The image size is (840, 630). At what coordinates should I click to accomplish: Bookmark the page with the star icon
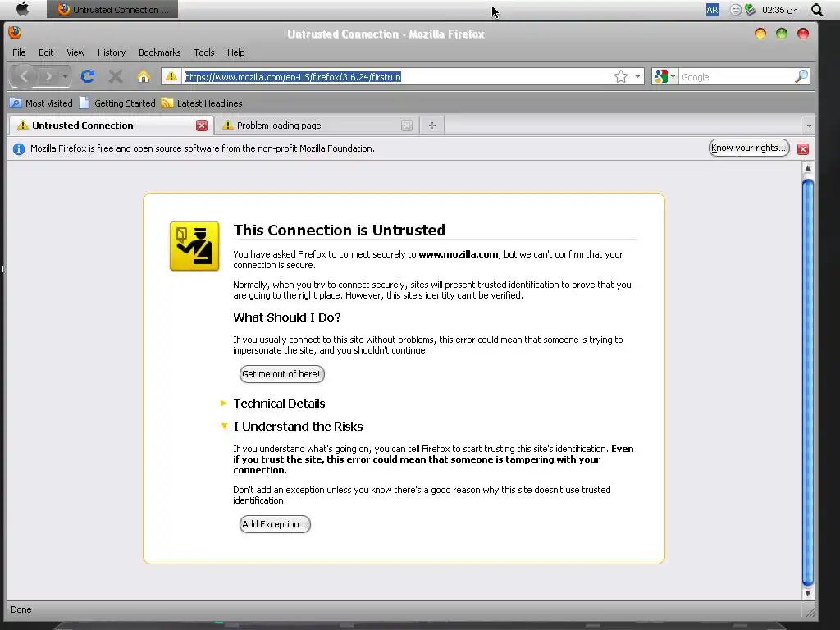(621, 76)
